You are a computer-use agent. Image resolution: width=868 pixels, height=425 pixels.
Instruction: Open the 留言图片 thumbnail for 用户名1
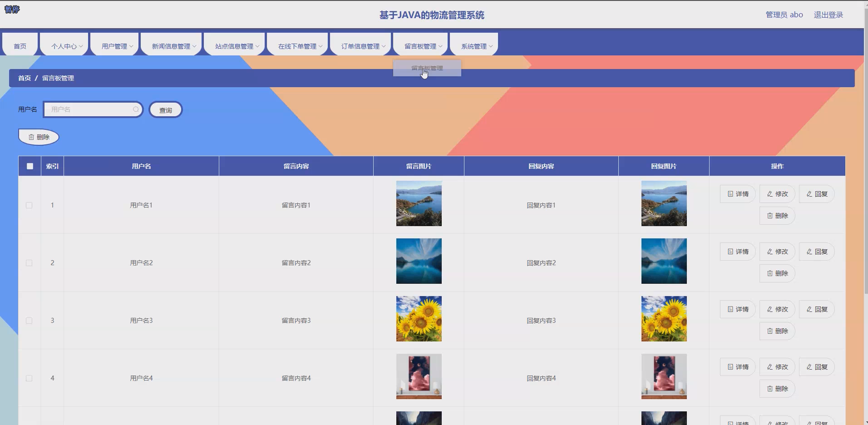click(419, 203)
